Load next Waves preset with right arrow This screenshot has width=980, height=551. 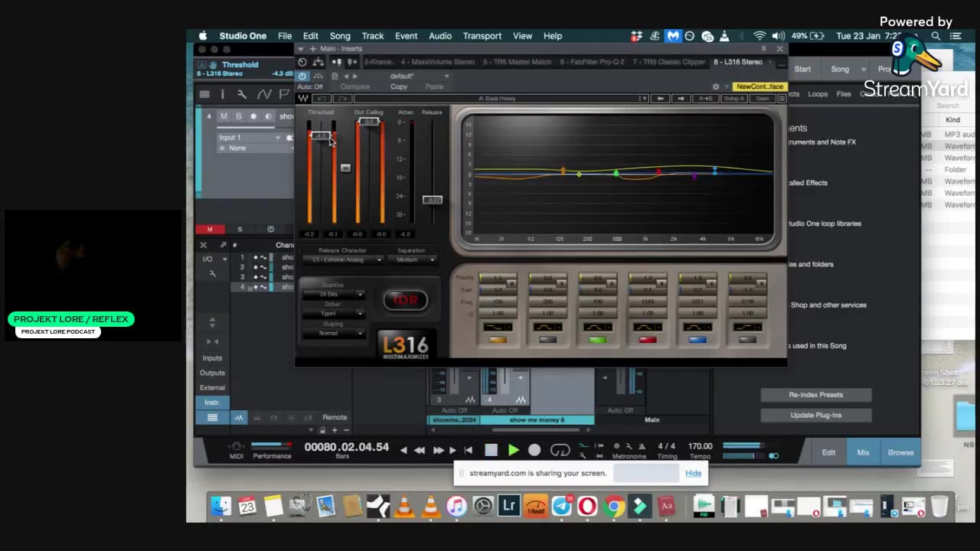(x=681, y=99)
